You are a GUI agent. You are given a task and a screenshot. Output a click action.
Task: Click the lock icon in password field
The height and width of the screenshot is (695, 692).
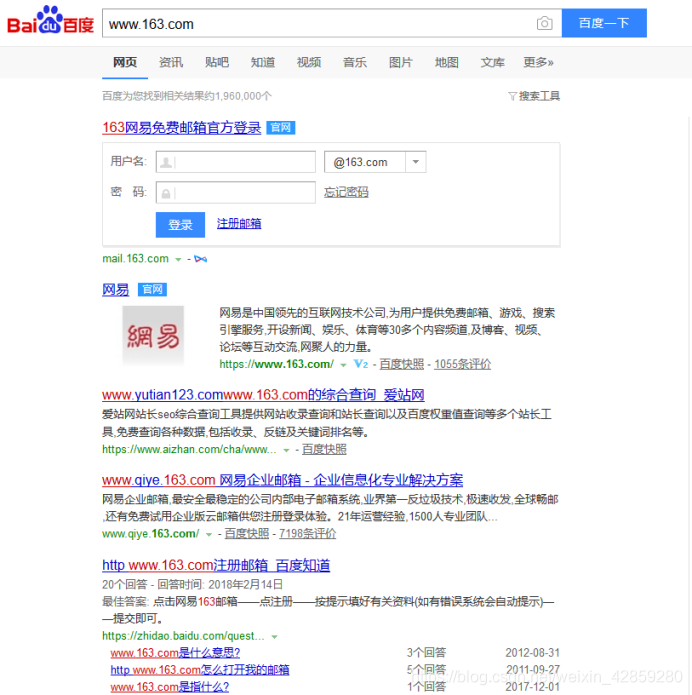coord(166,194)
